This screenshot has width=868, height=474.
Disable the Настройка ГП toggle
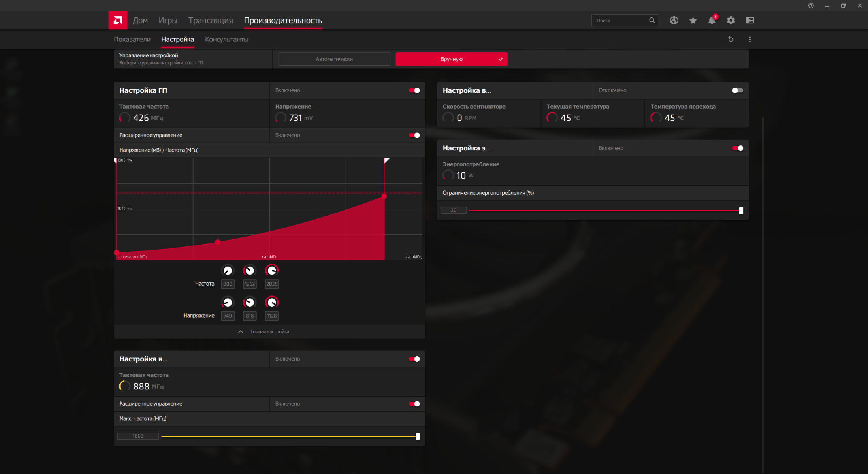pos(414,90)
